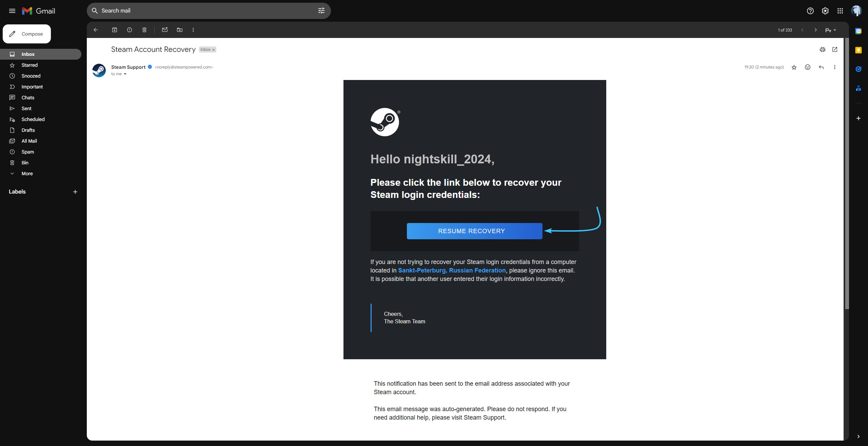The image size is (868, 446).
Task: Click the Compose button
Action: click(27, 34)
